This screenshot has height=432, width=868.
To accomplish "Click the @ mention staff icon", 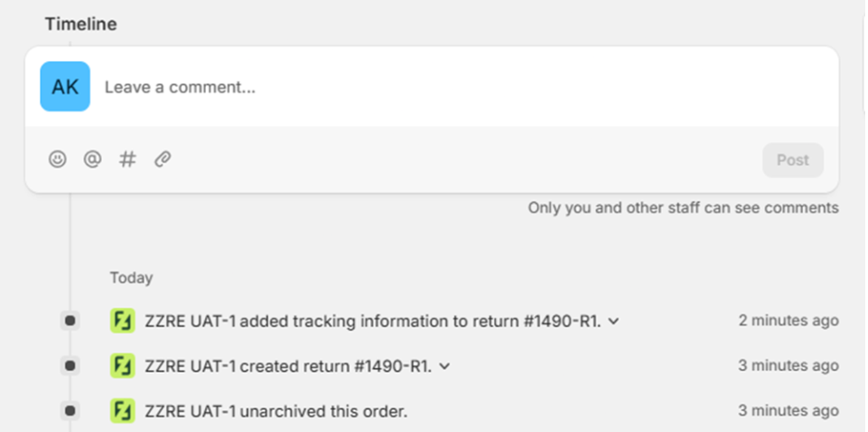I will (x=93, y=159).
